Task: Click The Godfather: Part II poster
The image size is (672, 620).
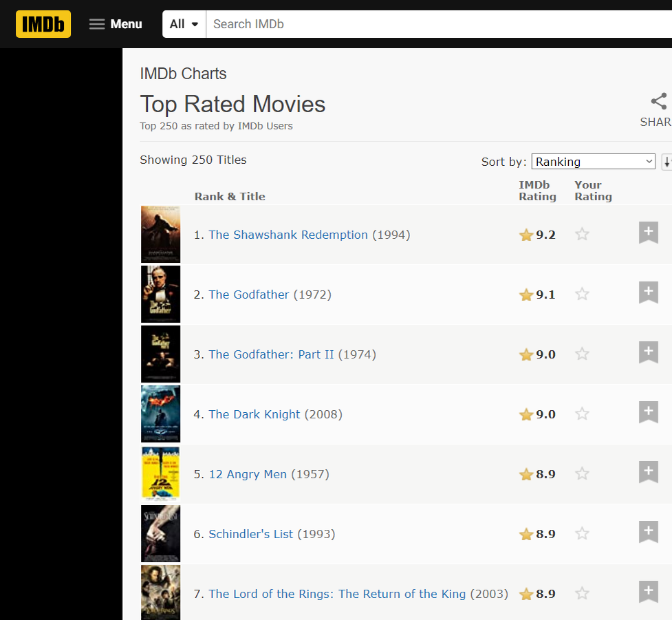Action: click(161, 354)
